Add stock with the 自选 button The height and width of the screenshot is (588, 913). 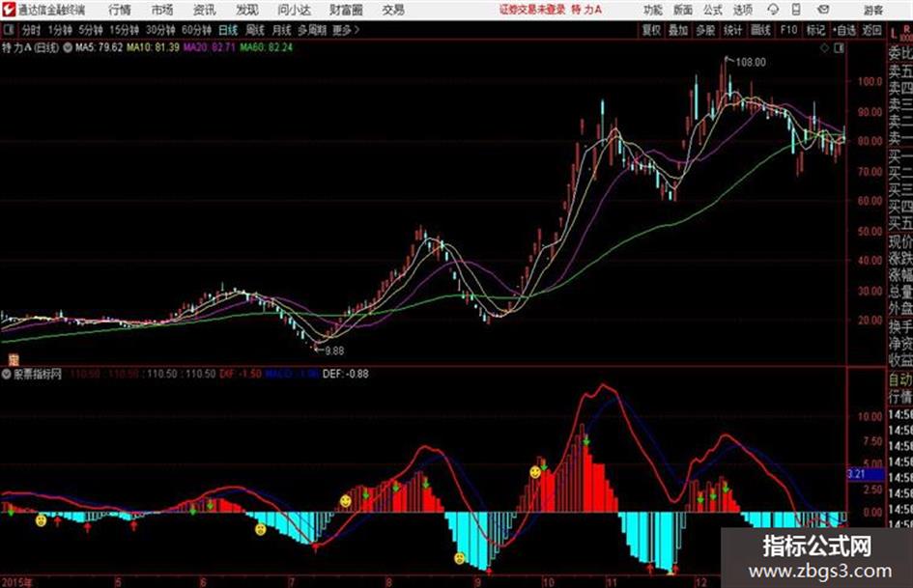click(843, 30)
